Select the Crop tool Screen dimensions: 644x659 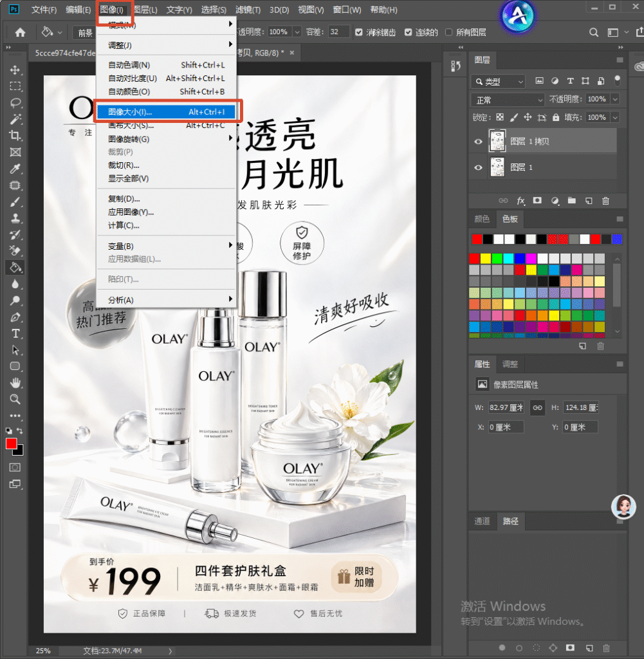[x=15, y=136]
